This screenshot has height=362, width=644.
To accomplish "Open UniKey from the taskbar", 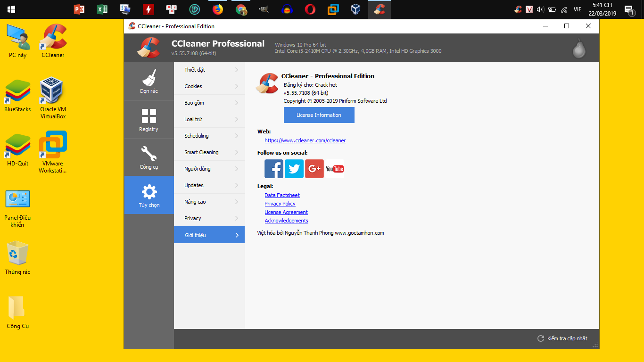I will 172,9.
